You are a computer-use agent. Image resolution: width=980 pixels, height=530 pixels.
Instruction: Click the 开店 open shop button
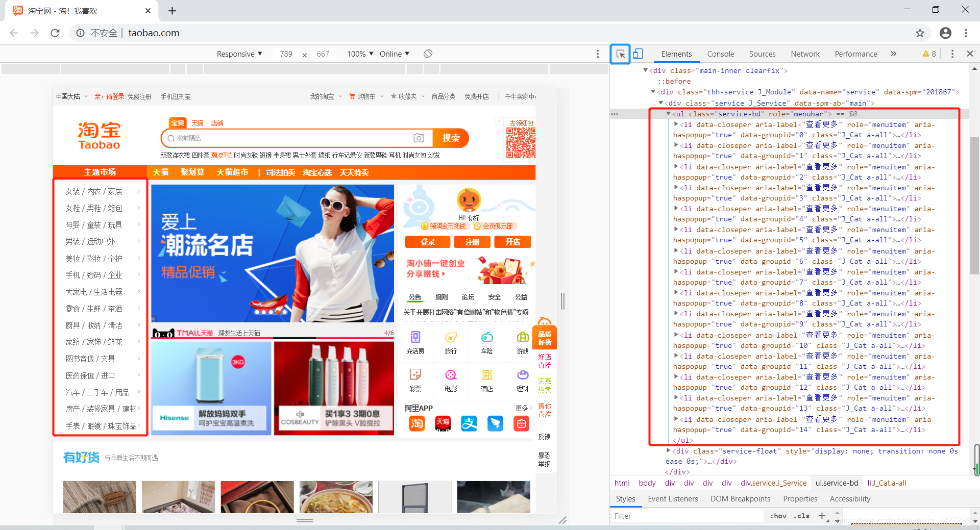512,242
